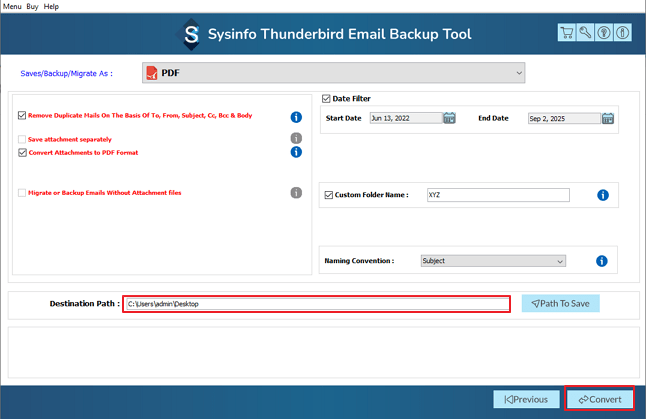646x419 pixels.
Task: Click info icon beside Convert Attachments to PDF
Action: (x=296, y=152)
